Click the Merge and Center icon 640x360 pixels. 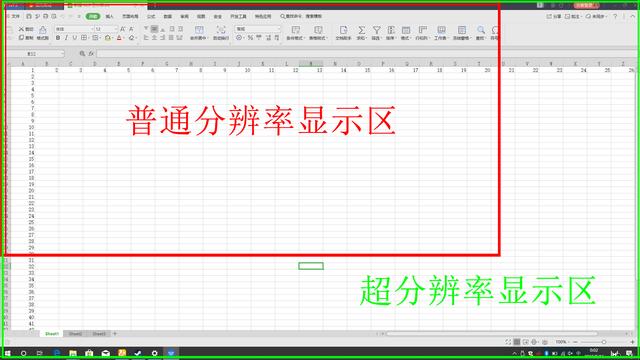click(199, 30)
